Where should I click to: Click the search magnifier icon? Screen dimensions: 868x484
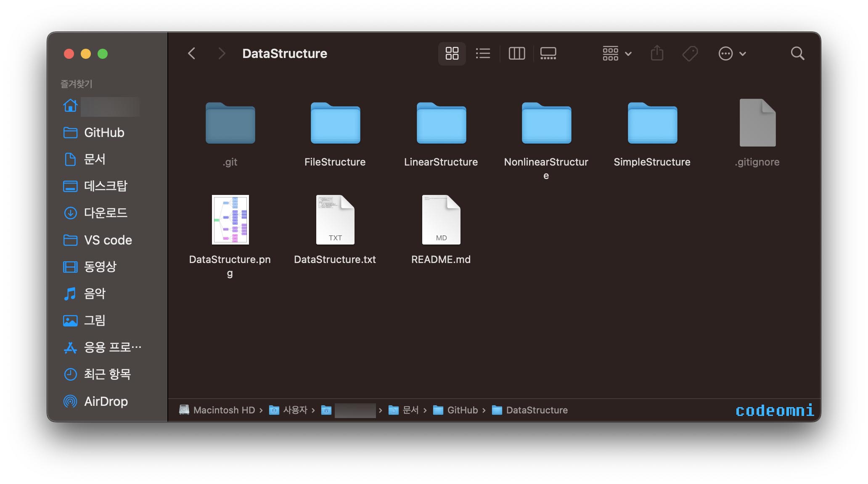coord(797,53)
